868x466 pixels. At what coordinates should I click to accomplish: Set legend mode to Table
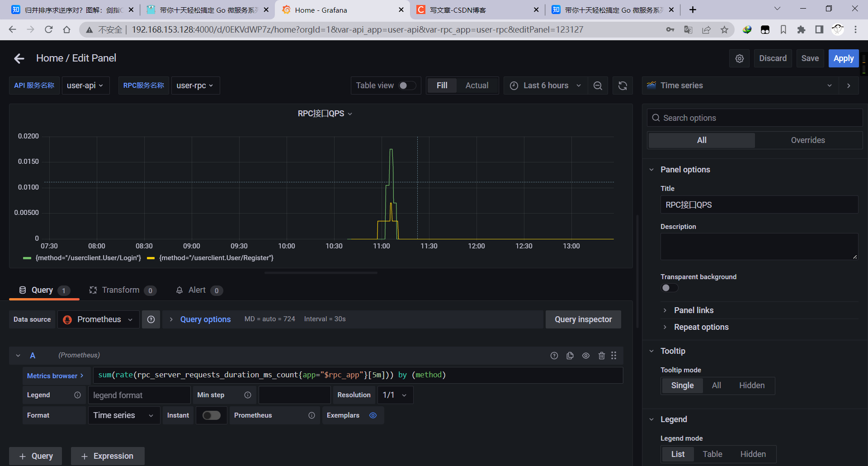[712, 454]
